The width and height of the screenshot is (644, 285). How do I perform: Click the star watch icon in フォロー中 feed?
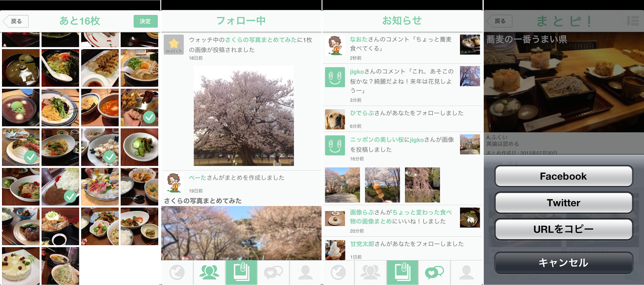pyautogui.click(x=174, y=45)
